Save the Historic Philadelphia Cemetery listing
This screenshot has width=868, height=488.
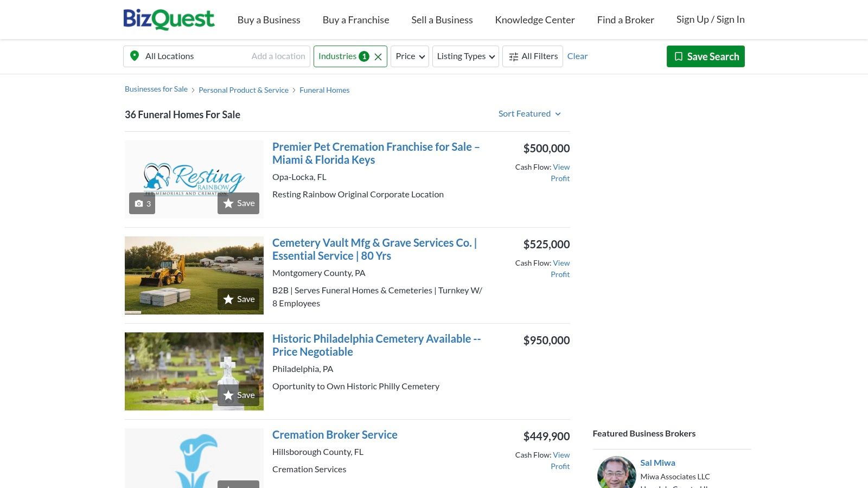238,395
